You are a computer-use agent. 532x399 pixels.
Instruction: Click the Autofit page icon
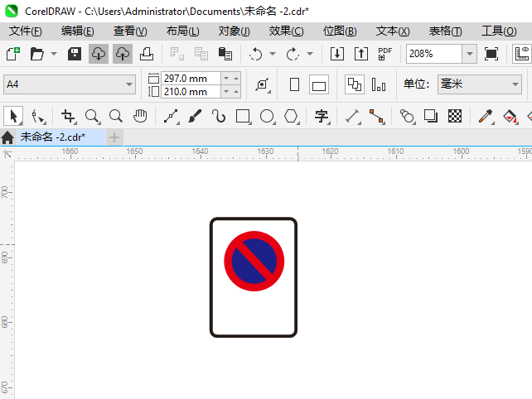click(x=263, y=84)
